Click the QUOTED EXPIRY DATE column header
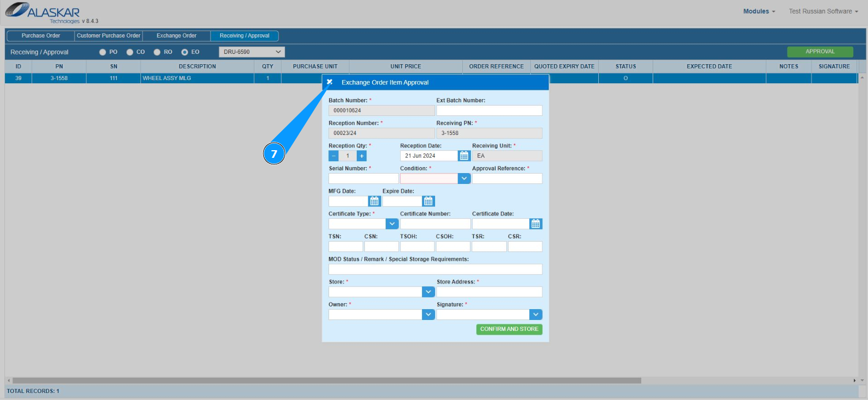 point(565,66)
